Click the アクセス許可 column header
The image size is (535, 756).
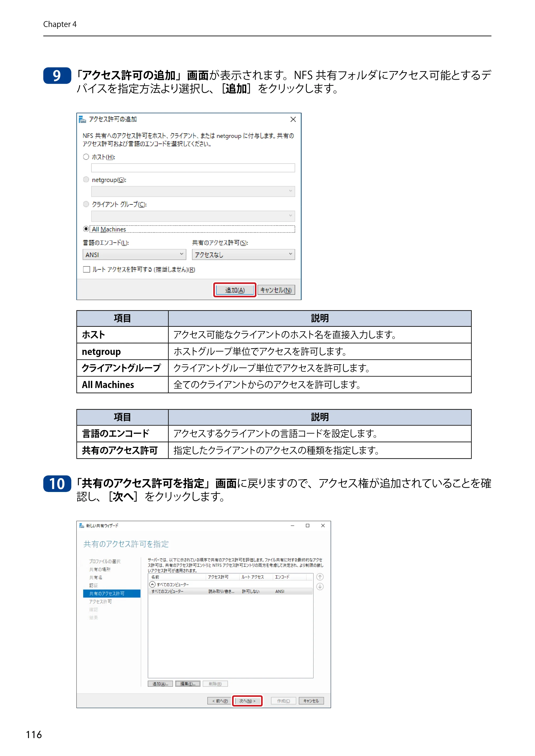pos(223,577)
